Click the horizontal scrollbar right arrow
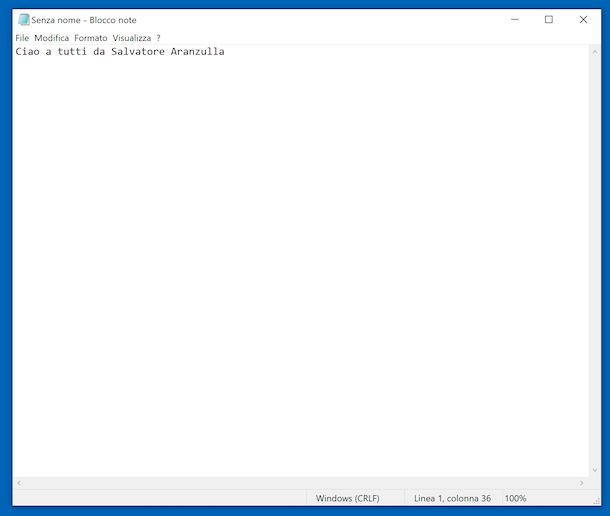The height and width of the screenshot is (516, 610). tap(582, 483)
